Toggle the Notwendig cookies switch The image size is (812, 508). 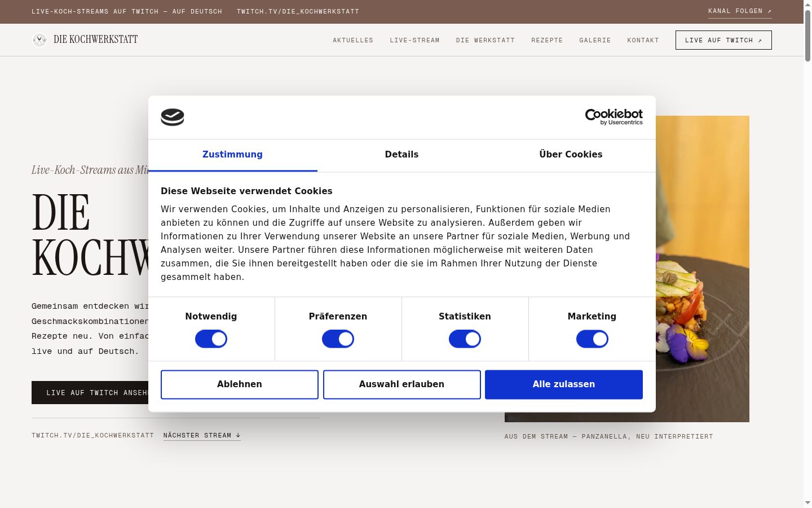pyautogui.click(x=211, y=339)
